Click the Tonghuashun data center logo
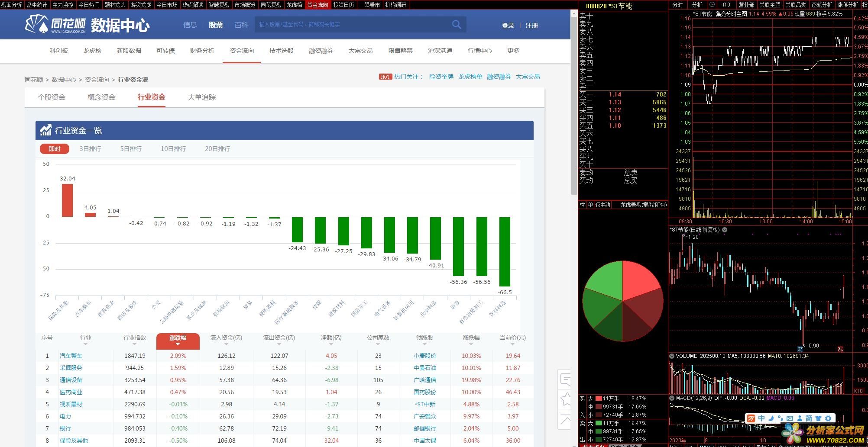The width and height of the screenshot is (868, 447). tap(87, 24)
